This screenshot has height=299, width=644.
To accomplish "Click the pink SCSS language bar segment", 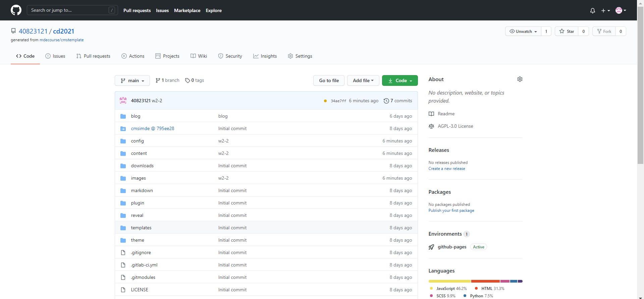I will tap(505, 281).
